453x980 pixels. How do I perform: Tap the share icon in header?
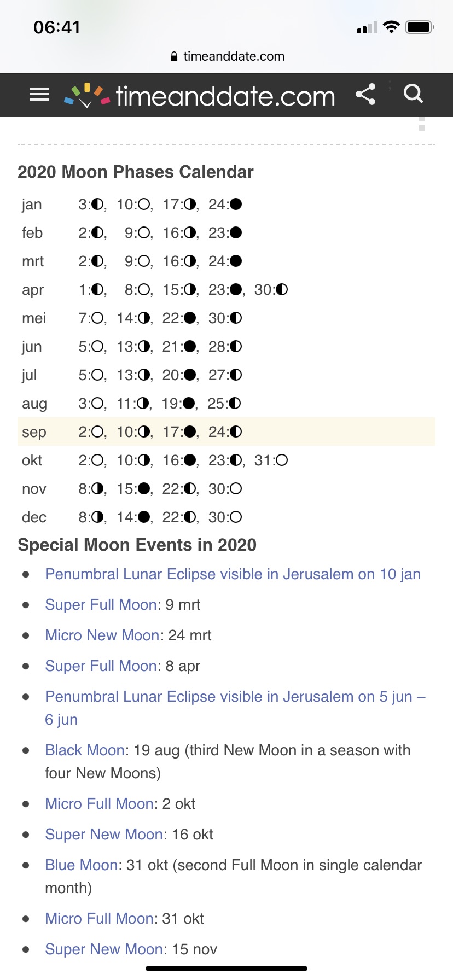365,94
